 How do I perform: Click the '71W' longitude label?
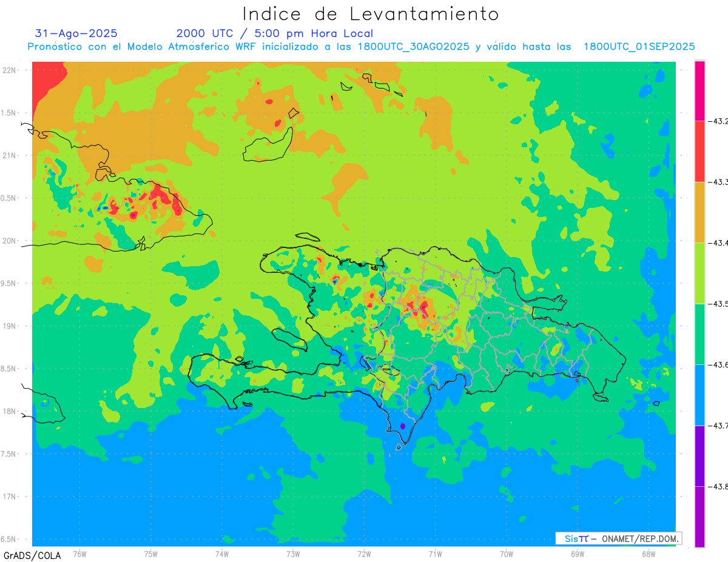(x=435, y=554)
